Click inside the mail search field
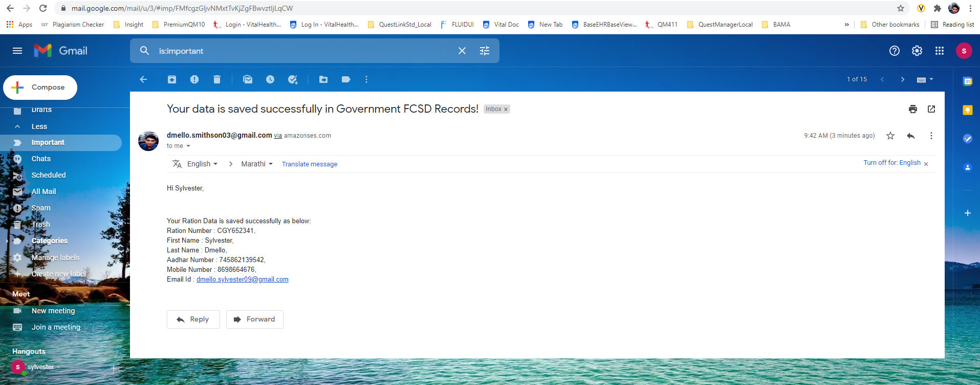Image resolution: width=980 pixels, height=385 pixels. (x=304, y=51)
